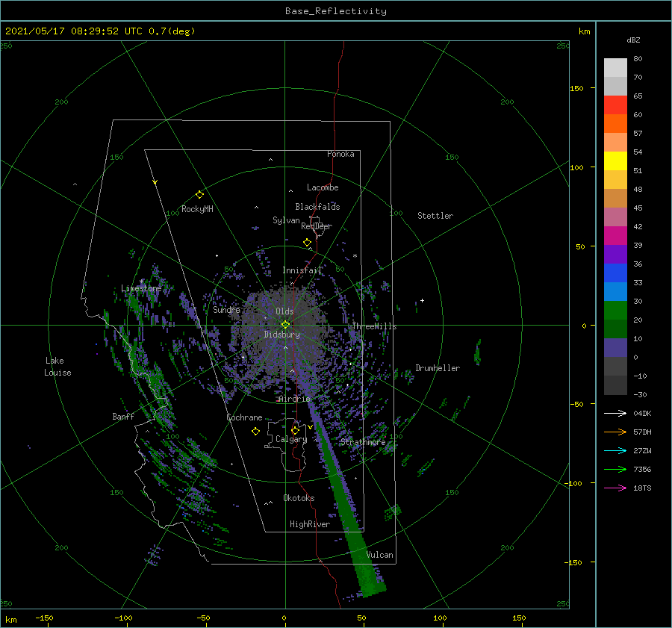This screenshot has height=628, width=672.
Task: Click the white plus marker east of ThreeHills
Action: (422, 300)
